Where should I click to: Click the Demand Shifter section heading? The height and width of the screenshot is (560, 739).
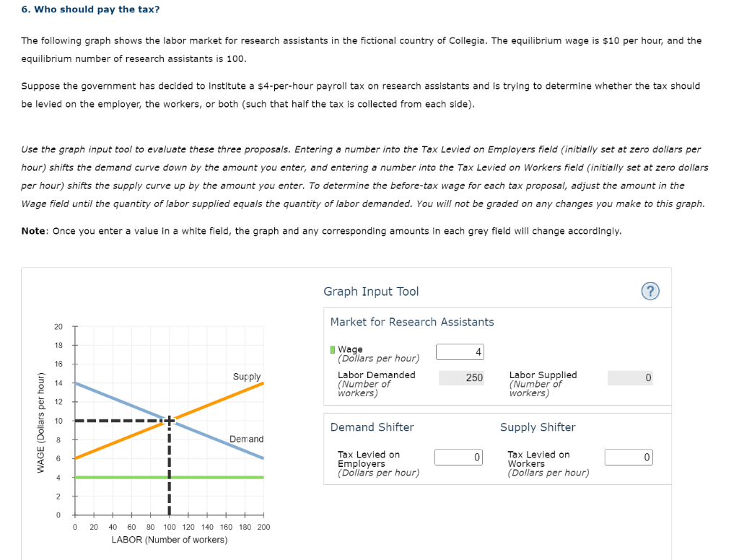tap(372, 427)
